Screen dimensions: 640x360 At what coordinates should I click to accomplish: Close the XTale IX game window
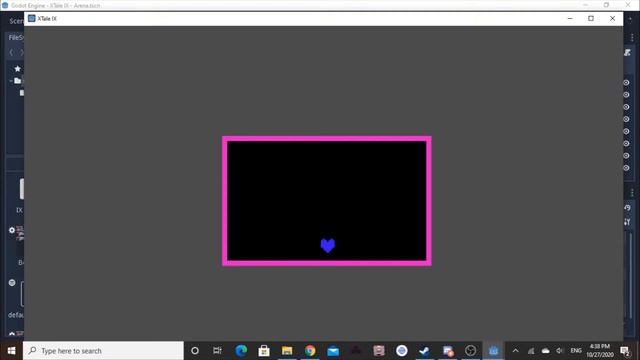point(612,19)
